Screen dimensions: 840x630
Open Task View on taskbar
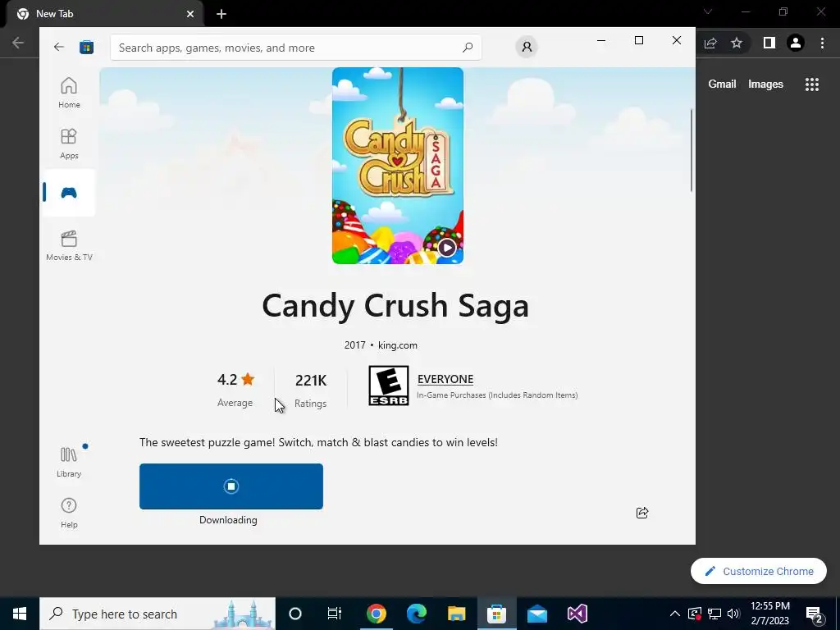click(x=335, y=614)
